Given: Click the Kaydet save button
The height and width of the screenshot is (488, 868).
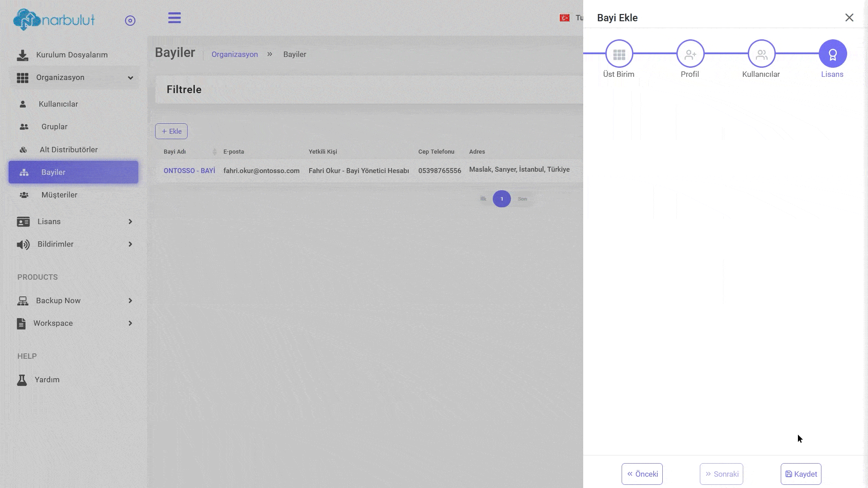Looking at the screenshot, I should pyautogui.click(x=801, y=474).
